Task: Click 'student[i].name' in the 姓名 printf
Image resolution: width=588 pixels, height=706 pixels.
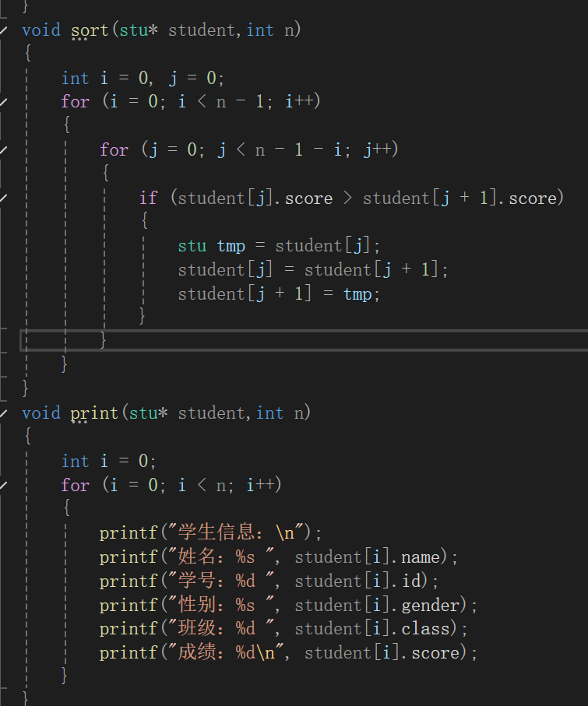Action: pyautogui.click(x=368, y=557)
